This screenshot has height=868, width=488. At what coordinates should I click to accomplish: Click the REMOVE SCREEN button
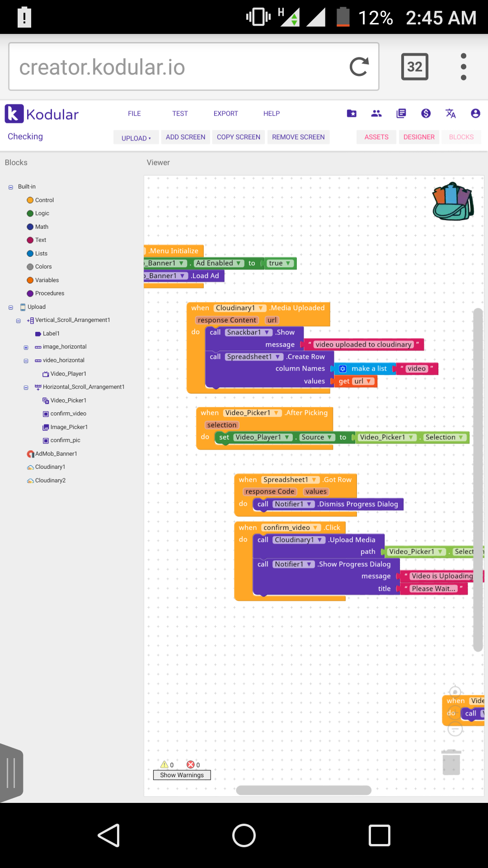coord(298,137)
